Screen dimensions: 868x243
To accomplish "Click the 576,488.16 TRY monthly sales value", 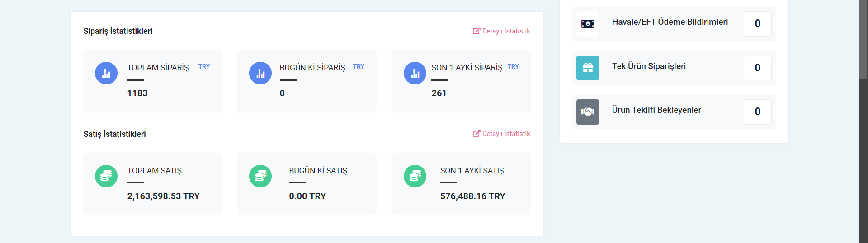I will [472, 196].
